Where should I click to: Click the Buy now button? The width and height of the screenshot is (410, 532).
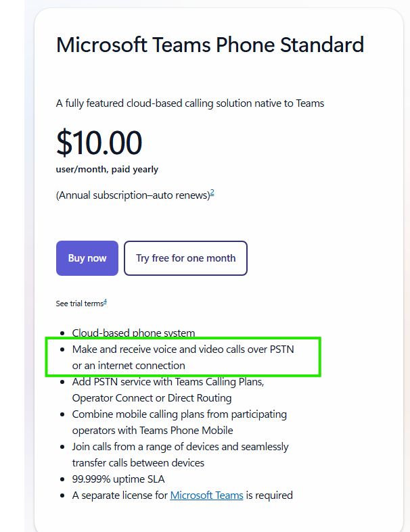click(x=87, y=258)
